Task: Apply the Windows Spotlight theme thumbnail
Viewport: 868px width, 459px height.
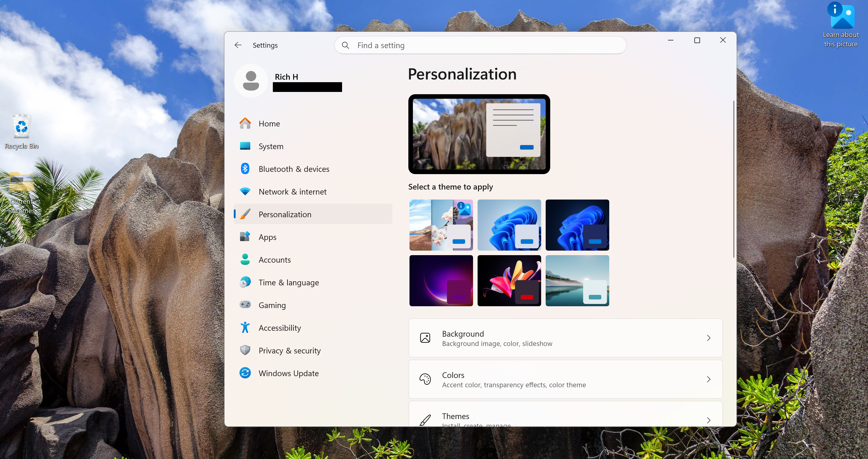Action: pyautogui.click(x=441, y=225)
